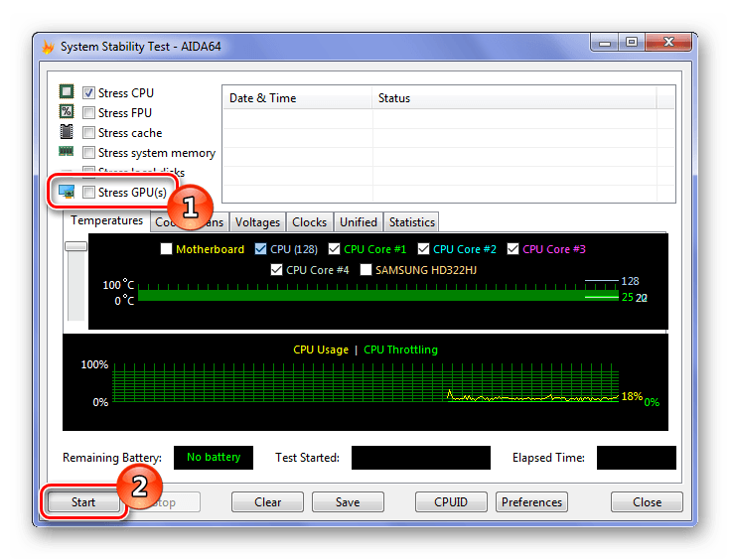Uncheck the Stress CPU checkbox

88,92
